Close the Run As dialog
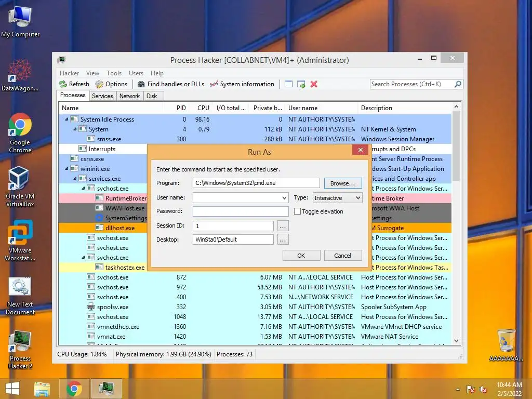The image size is (532, 399). 361,150
